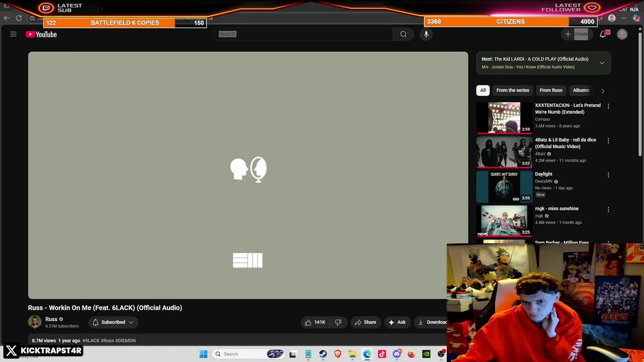Click the Windows taskbar search box
The width and height of the screenshot is (644, 362).
(x=249, y=354)
